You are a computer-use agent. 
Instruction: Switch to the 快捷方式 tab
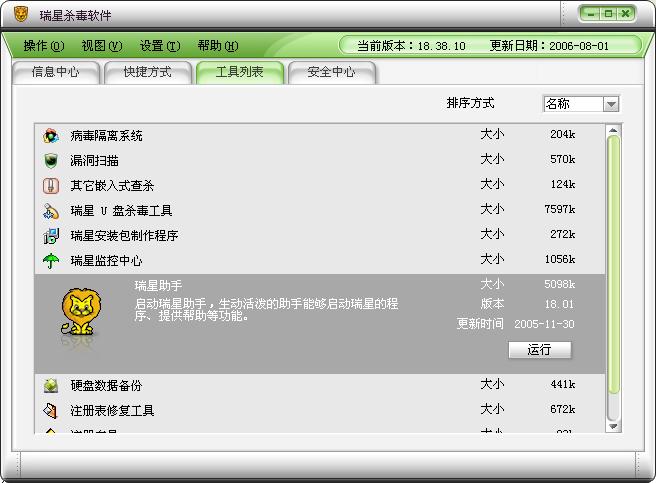click(x=148, y=72)
